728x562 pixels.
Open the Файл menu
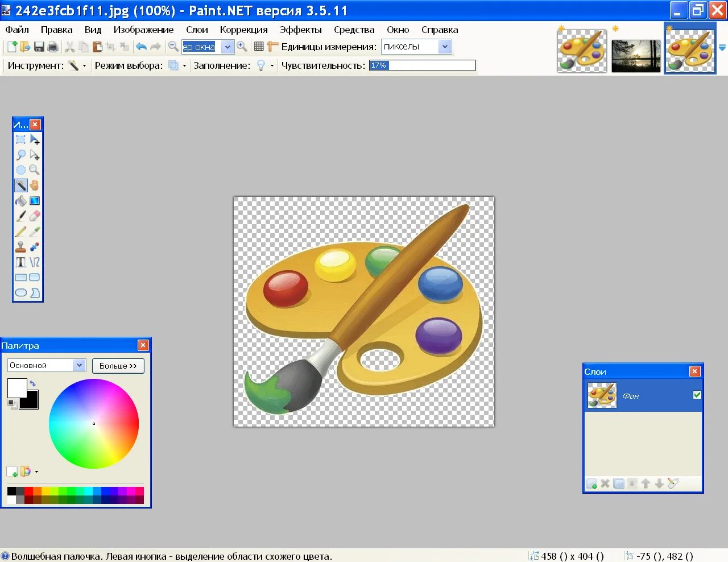17,30
